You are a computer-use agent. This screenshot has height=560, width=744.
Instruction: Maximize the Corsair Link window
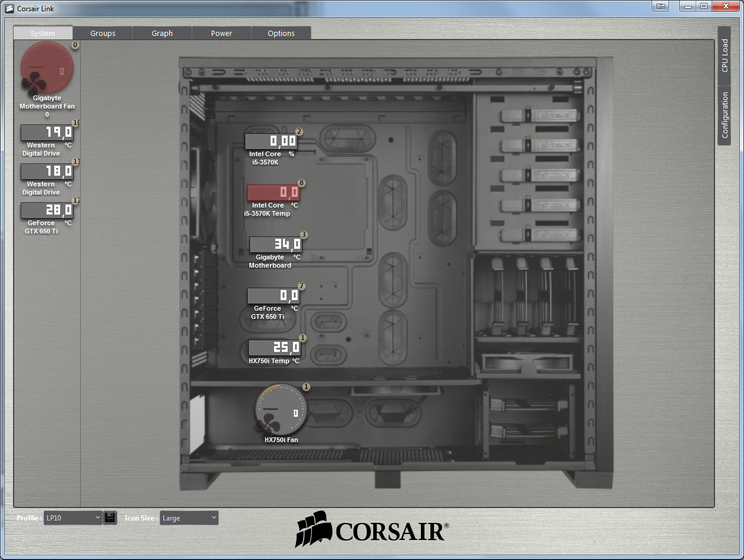pos(704,6)
